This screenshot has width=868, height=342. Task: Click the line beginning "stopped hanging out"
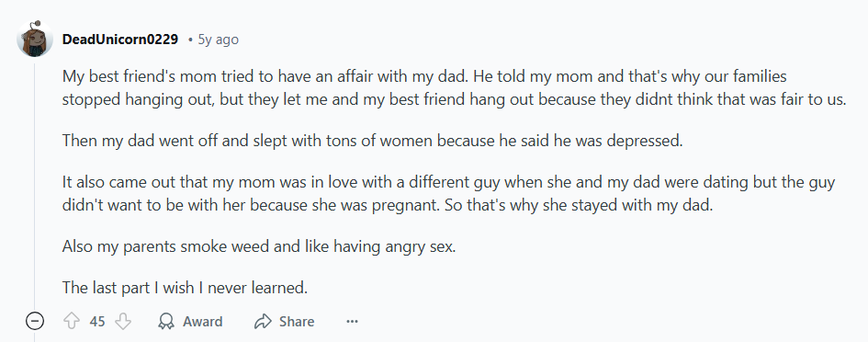(x=455, y=99)
